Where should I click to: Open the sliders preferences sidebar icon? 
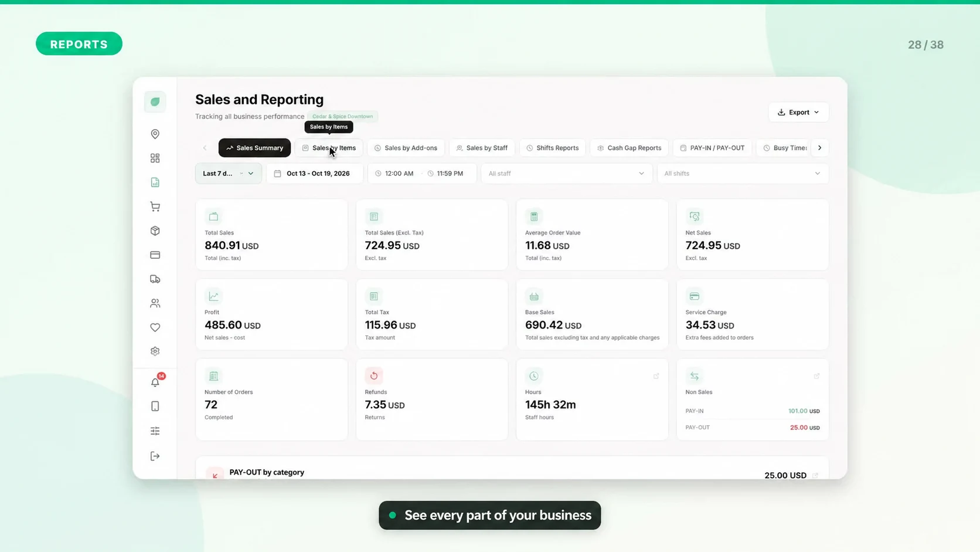[155, 431]
